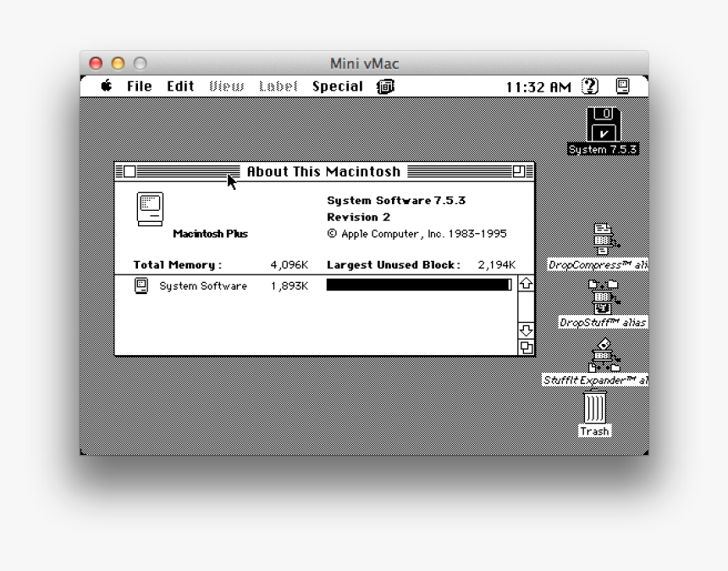This screenshot has height=571, width=728.
Task: Close the About This Macintosh window
Action: click(x=130, y=171)
